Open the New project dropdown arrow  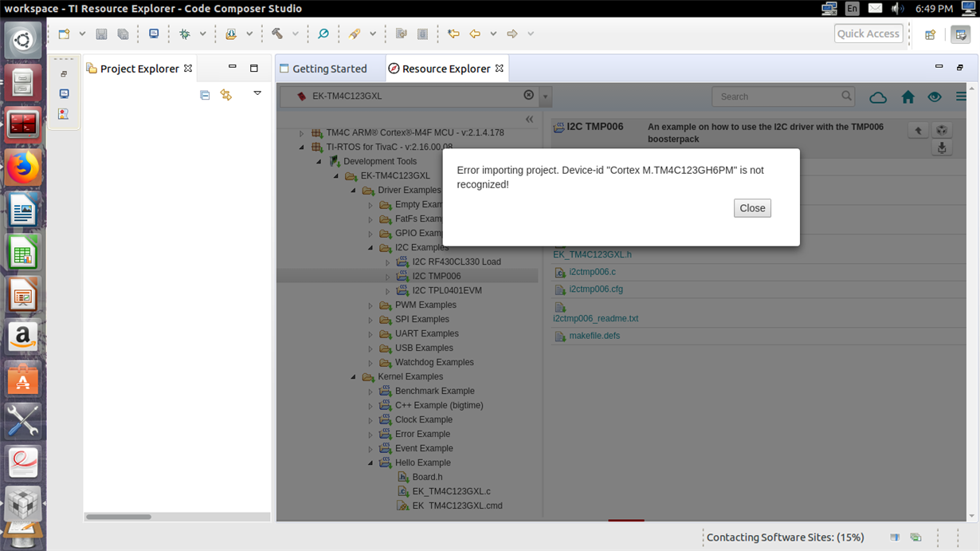pyautogui.click(x=82, y=34)
